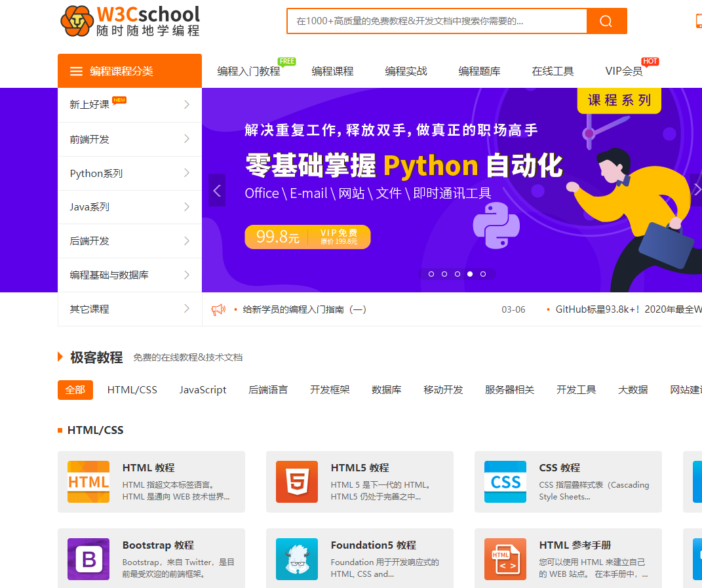Expand the 后端开发 category arrow
The image size is (702, 588).
pyautogui.click(x=187, y=241)
